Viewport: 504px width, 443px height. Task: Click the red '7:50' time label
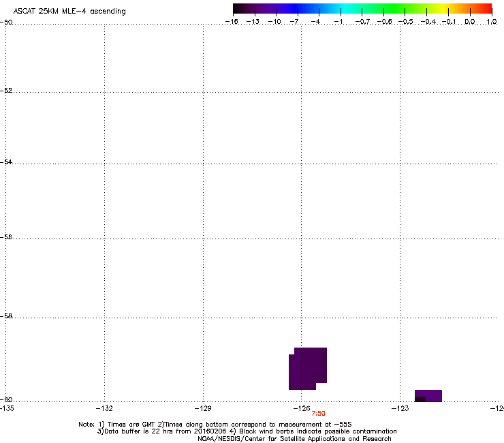point(318,414)
